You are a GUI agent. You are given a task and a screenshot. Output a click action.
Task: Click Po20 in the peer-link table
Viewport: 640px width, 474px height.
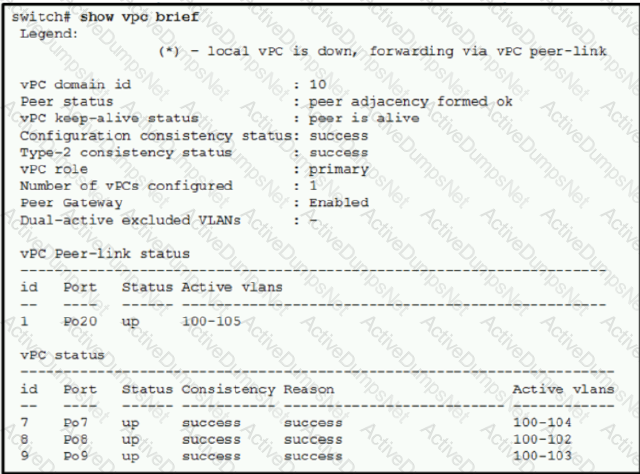[80, 321]
